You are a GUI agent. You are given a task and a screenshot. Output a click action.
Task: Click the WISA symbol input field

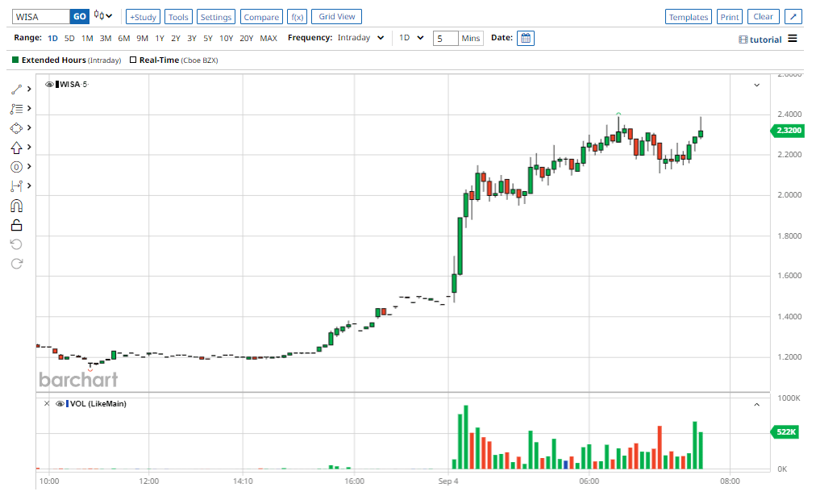click(x=41, y=17)
